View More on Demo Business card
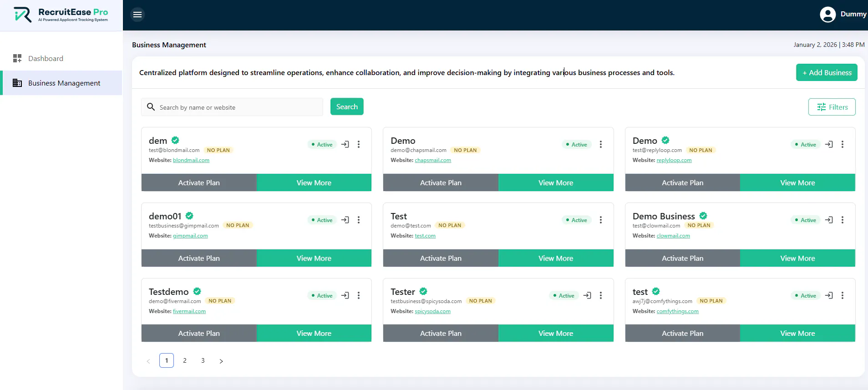Image resolution: width=868 pixels, height=390 pixels. [x=797, y=258]
